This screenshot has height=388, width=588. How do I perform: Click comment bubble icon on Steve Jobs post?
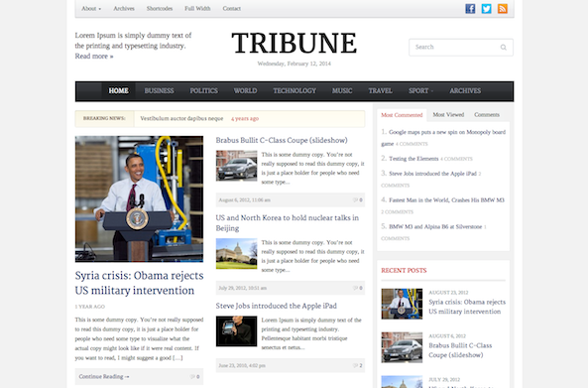coord(355,365)
